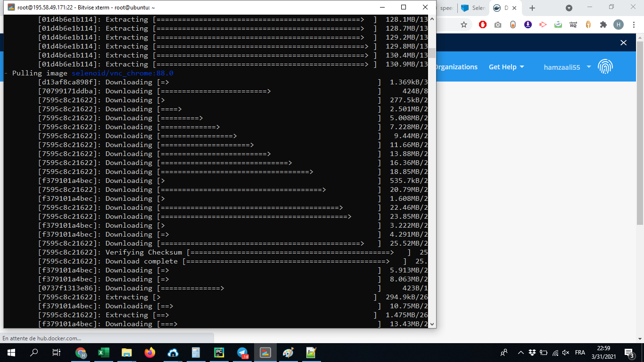The width and height of the screenshot is (644, 362).
Task: Open Dropbox from the system tray
Action: coord(532,353)
